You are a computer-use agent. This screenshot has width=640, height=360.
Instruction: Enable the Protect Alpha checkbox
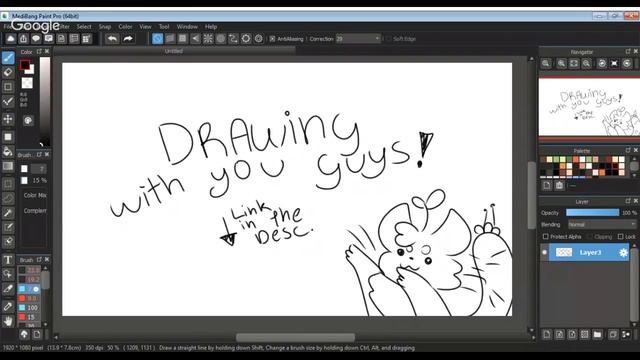click(546, 237)
